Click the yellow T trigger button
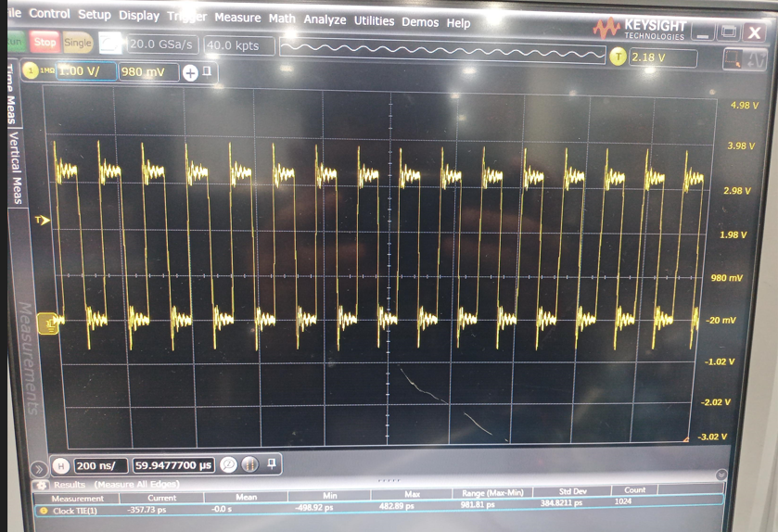Screen dimensions: 778x532 [x=618, y=57]
